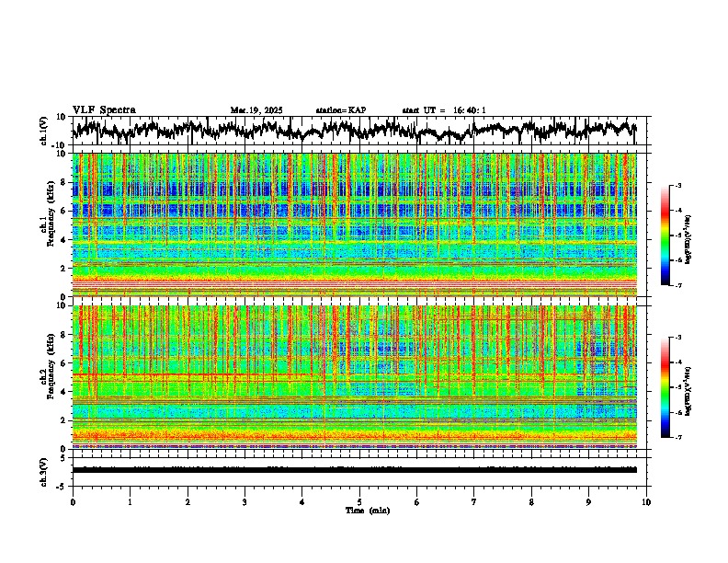This screenshot has width=728, height=563.
Task: Click the "station=KAP" header label
Action: tap(340, 110)
